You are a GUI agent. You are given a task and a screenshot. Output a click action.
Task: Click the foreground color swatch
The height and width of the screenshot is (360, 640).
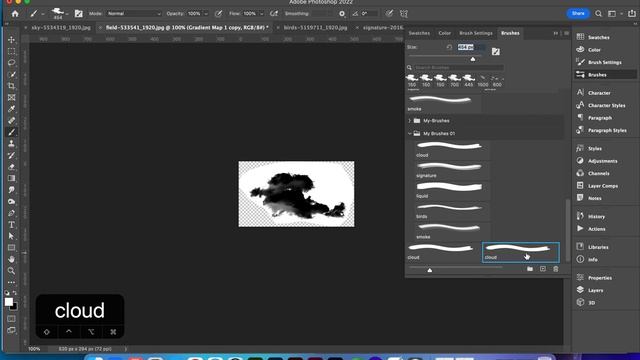[x=9, y=302]
